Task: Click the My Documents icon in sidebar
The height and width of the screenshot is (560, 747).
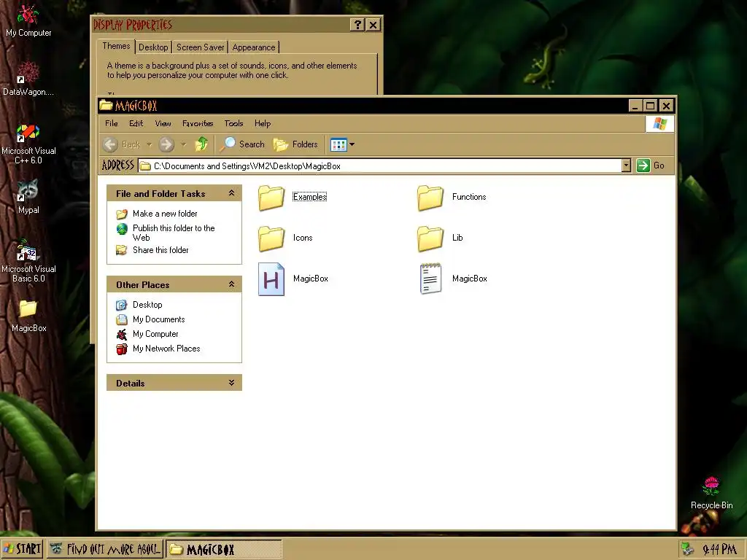Action: (122, 319)
